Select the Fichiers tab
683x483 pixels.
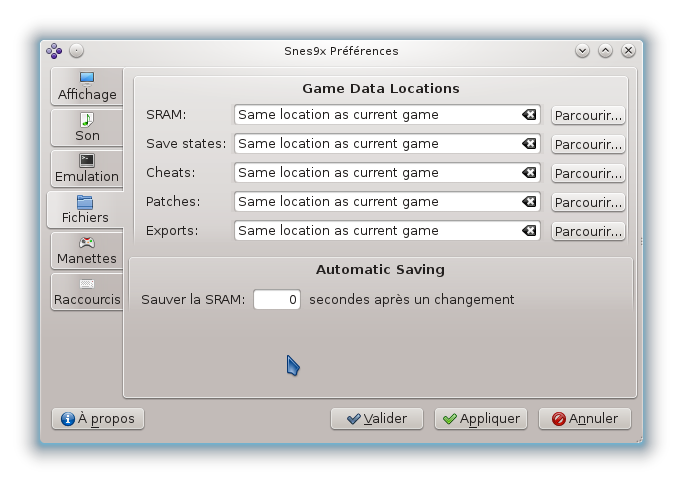click(x=85, y=209)
